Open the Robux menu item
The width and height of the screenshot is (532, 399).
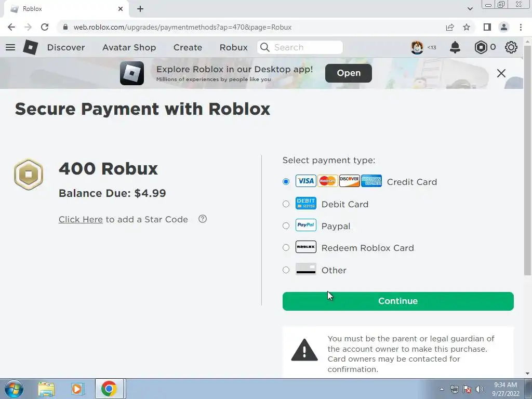point(233,47)
